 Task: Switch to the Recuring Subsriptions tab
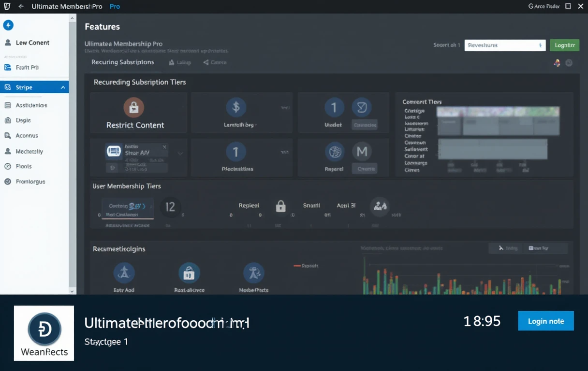123,62
